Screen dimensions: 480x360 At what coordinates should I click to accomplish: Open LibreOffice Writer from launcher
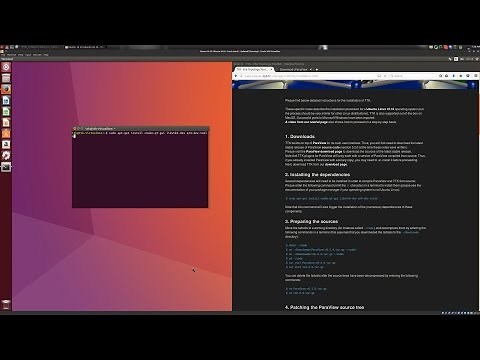[6, 100]
